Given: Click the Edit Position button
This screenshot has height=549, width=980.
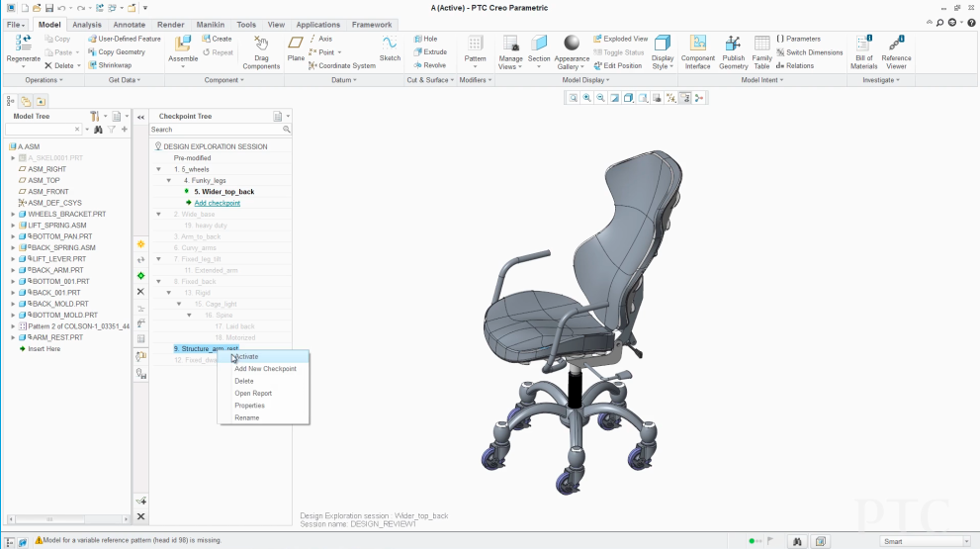Looking at the screenshot, I should tap(617, 65).
